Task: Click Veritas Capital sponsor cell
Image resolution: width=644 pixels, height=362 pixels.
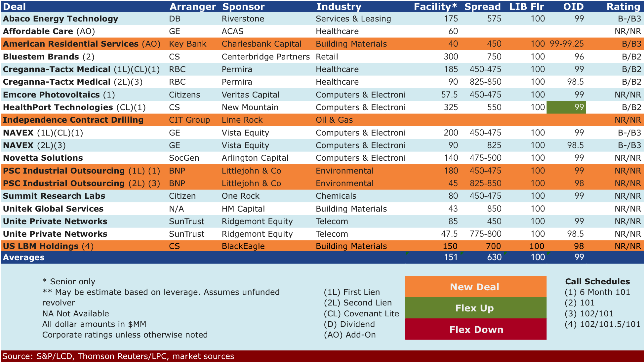Action: click(x=251, y=95)
